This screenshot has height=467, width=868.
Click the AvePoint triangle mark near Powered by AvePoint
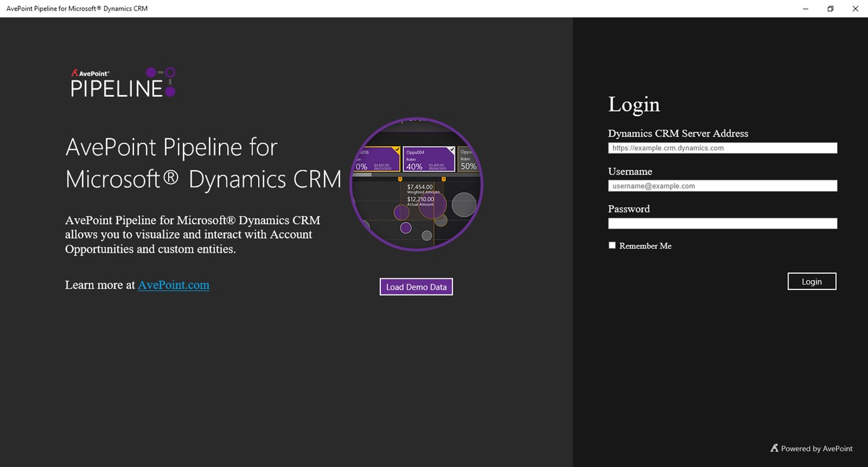(x=774, y=447)
